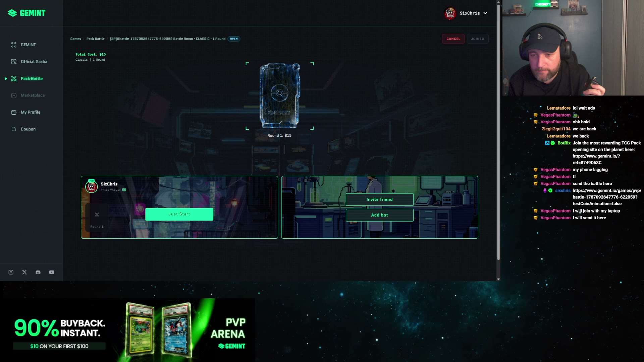Click the gemint.io referral link in chat
This screenshot has height=362, width=644.
coord(596,160)
